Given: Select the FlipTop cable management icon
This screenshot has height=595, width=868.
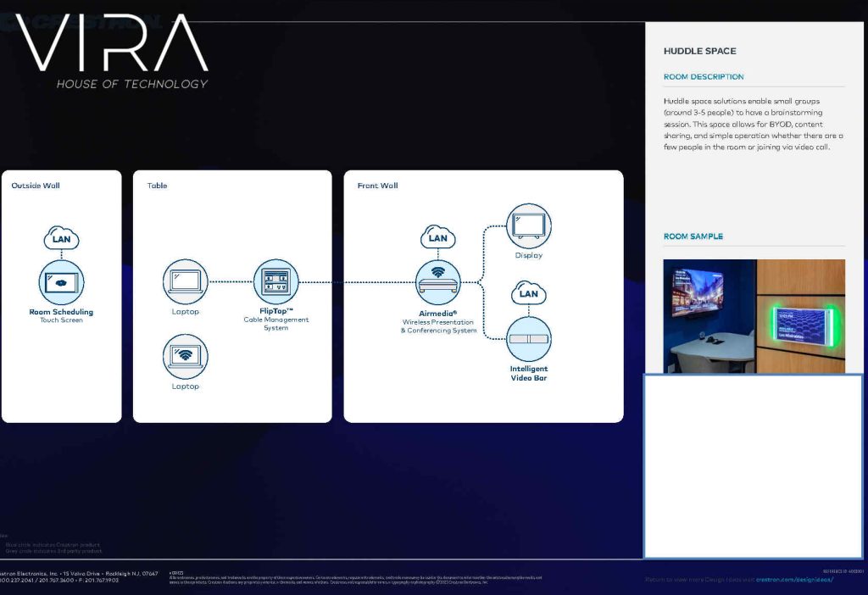Looking at the screenshot, I should coord(275,281).
